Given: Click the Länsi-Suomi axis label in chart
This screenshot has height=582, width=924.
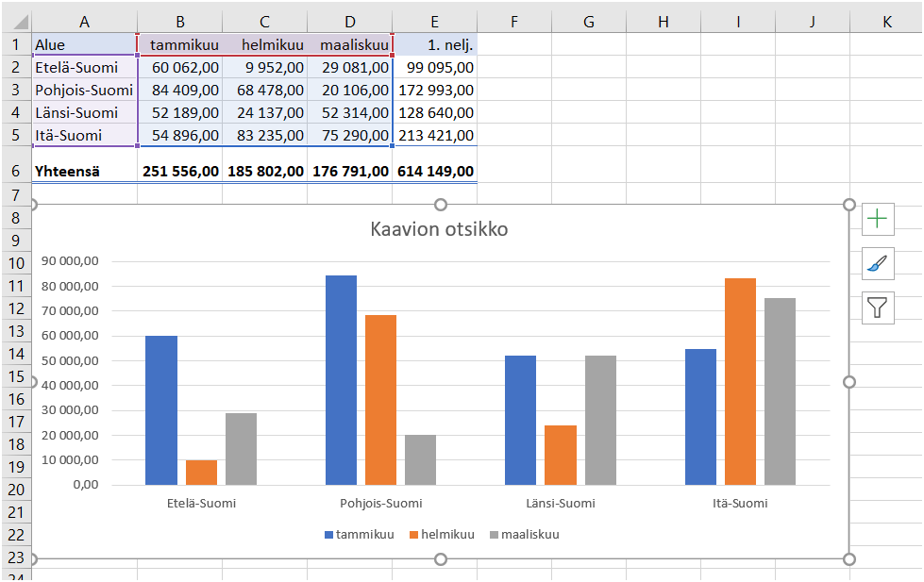Looking at the screenshot, I should pos(561,504).
